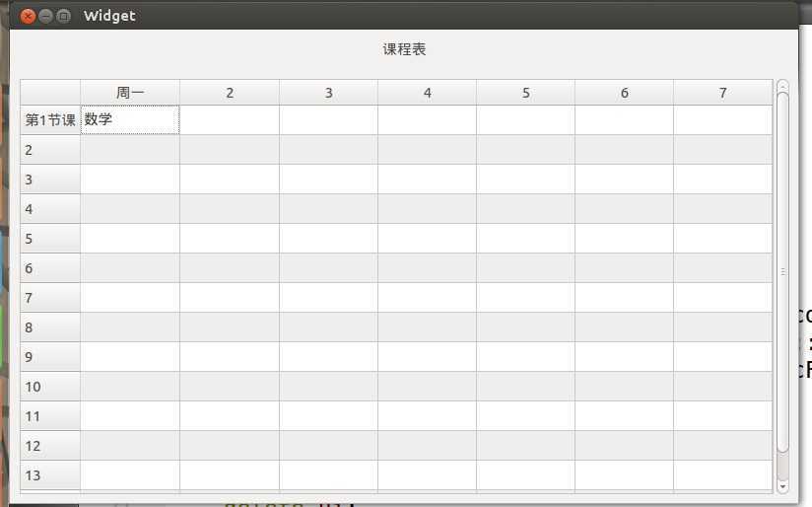Select column header 7
Viewport: 812px width, 507px height.
click(723, 93)
